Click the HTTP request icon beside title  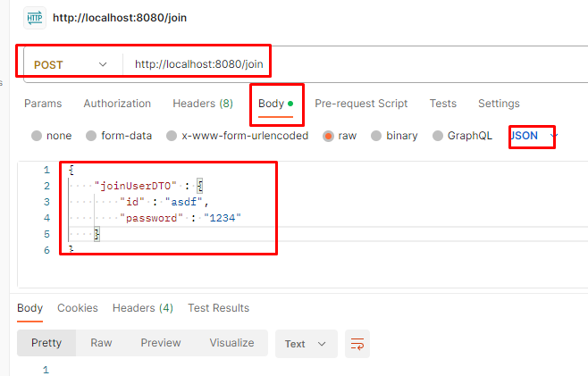coord(35,18)
